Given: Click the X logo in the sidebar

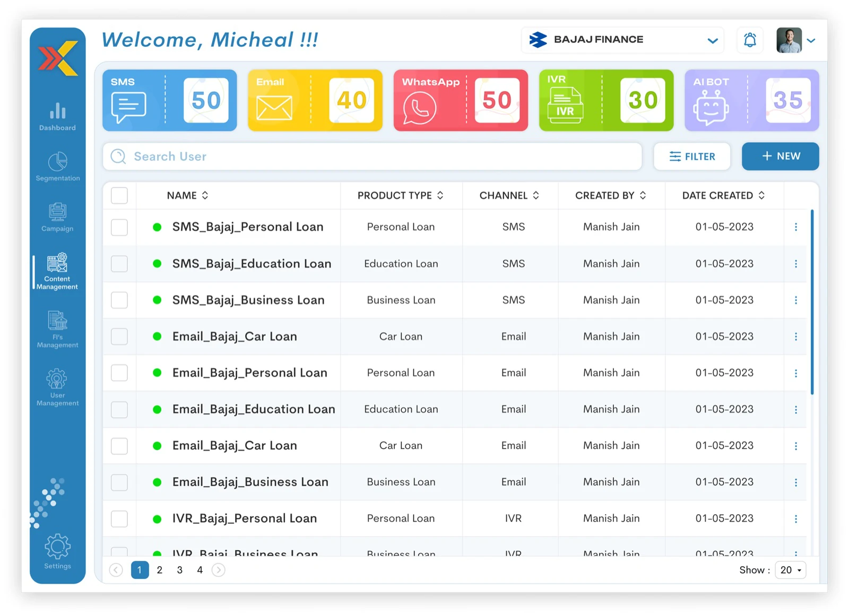Looking at the screenshot, I should pyautogui.click(x=58, y=58).
